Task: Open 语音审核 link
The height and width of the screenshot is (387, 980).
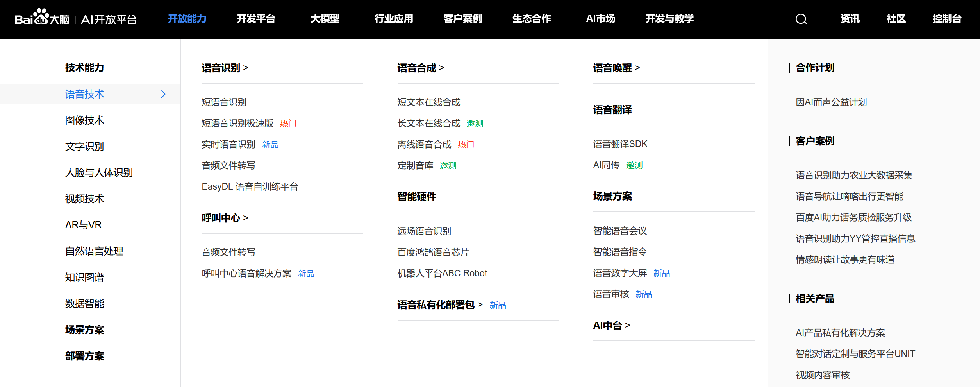Action: point(611,294)
